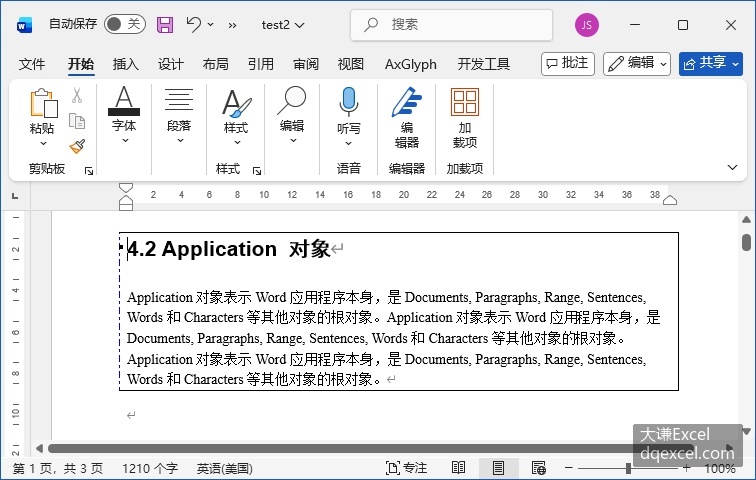Switch to the 审阅 tab
Image resolution: width=756 pixels, height=480 pixels.
tap(306, 64)
